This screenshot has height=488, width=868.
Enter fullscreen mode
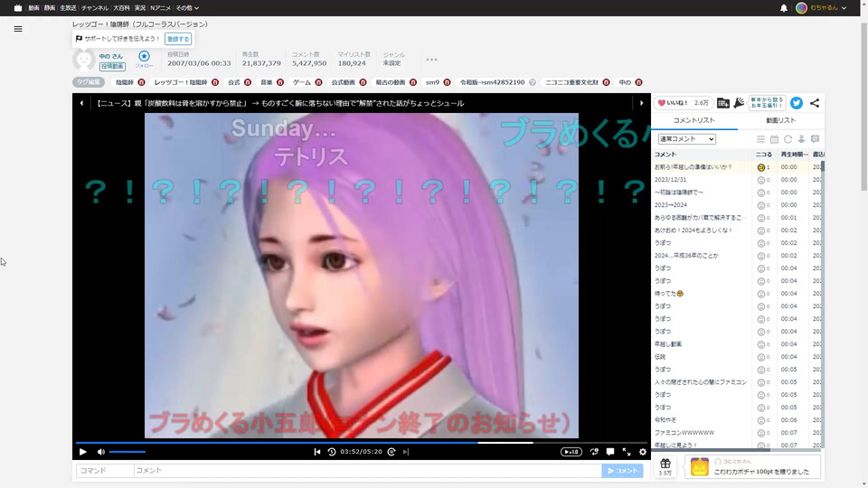[x=626, y=452]
